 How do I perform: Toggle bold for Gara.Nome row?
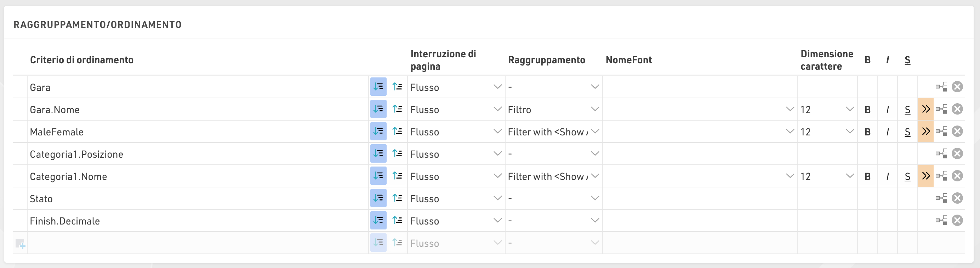click(x=867, y=110)
